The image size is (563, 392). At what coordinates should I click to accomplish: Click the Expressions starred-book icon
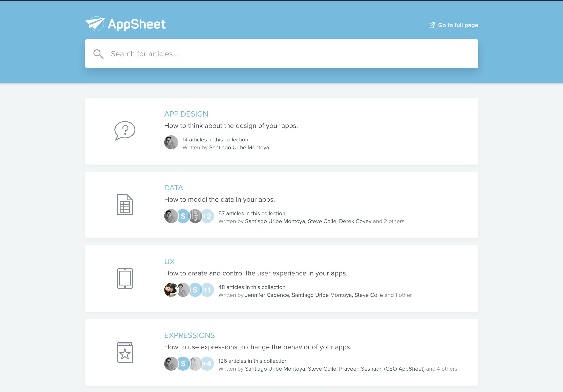pos(125,353)
